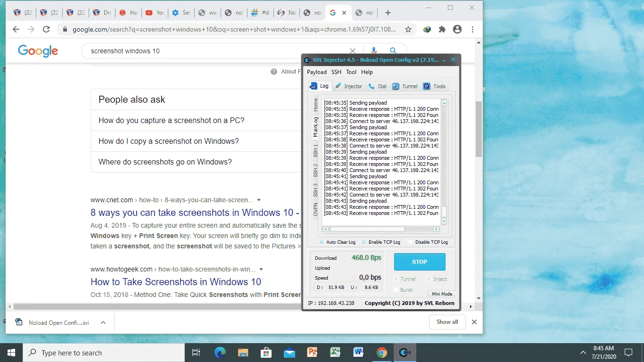Image resolution: width=644 pixels, height=362 pixels.
Task: Open the Chrome Extensions puzzle icon
Action: [442, 29]
